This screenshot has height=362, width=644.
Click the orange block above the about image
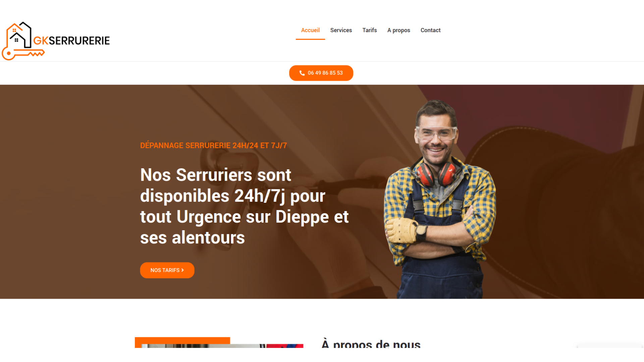(x=182, y=340)
